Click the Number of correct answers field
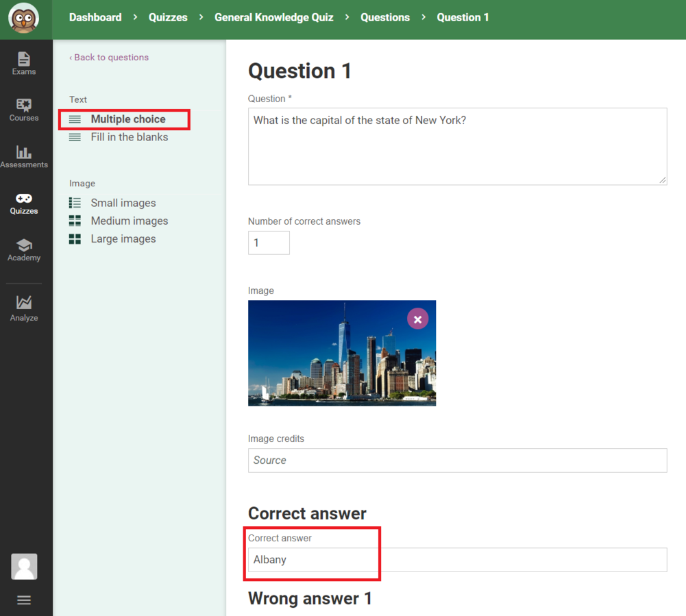Viewport: 686px width, 616px height. point(269,243)
